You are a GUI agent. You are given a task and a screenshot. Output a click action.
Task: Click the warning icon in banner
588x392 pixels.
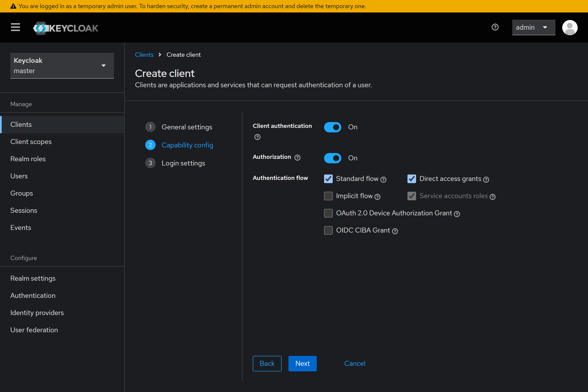point(13,6)
